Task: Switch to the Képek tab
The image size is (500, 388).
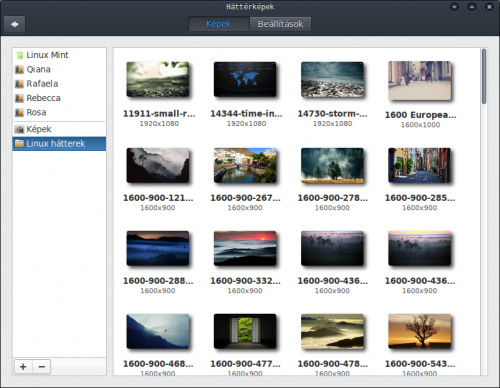Action: [219, 24]
